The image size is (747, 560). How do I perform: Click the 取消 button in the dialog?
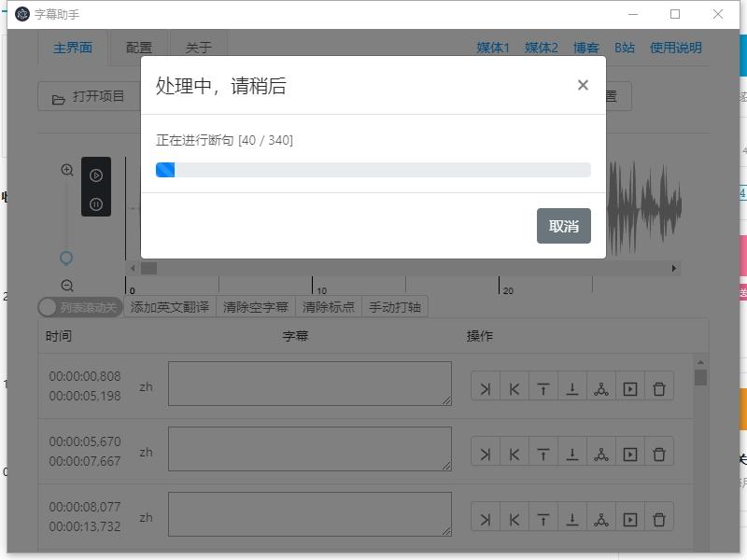click(x=563, y=226)
